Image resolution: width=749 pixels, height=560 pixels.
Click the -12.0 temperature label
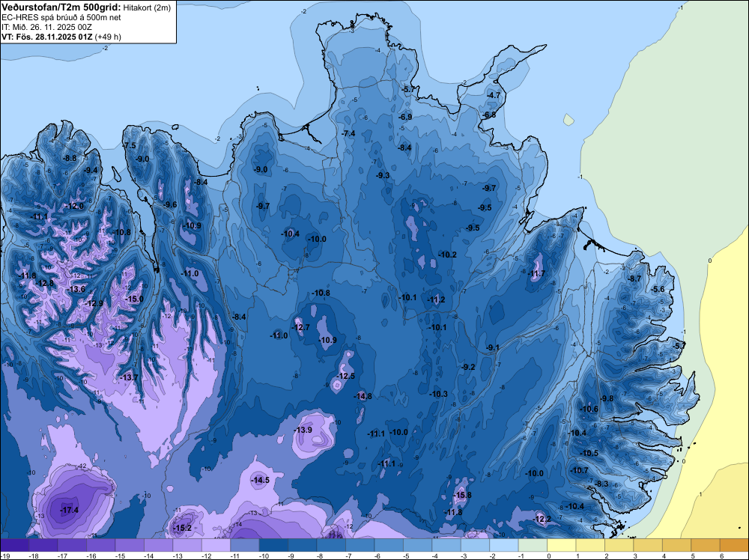tap(74, 206)
